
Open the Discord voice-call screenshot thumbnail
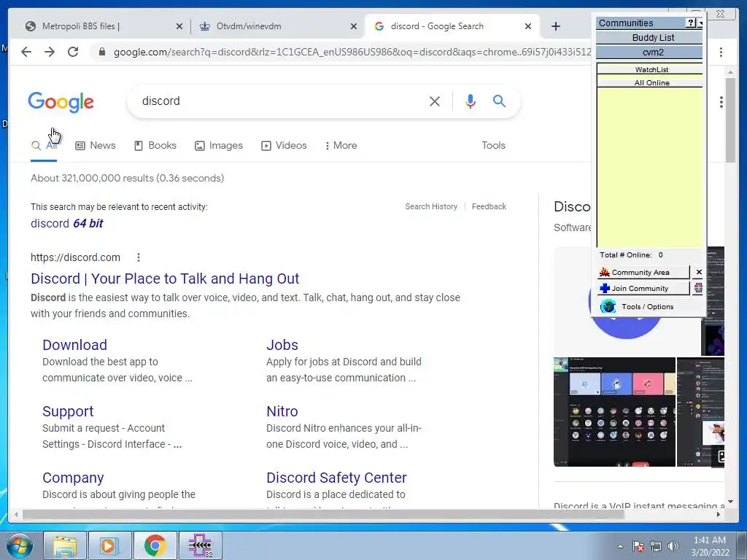(x=614, y=412)
